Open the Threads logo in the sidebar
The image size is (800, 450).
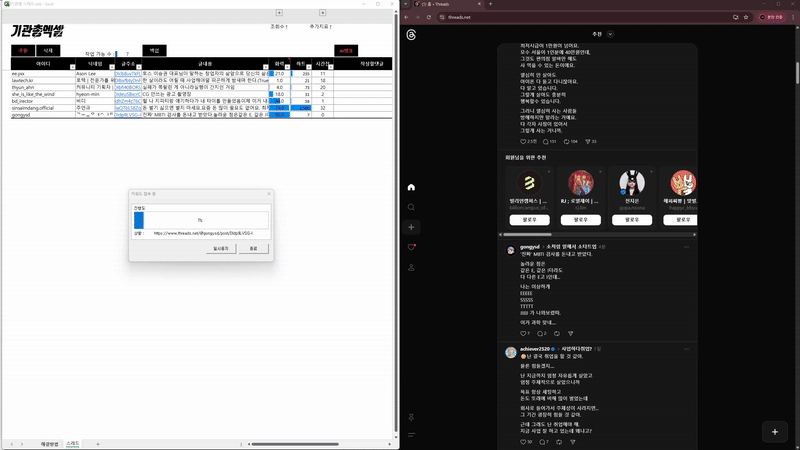[x=411, y=35]
